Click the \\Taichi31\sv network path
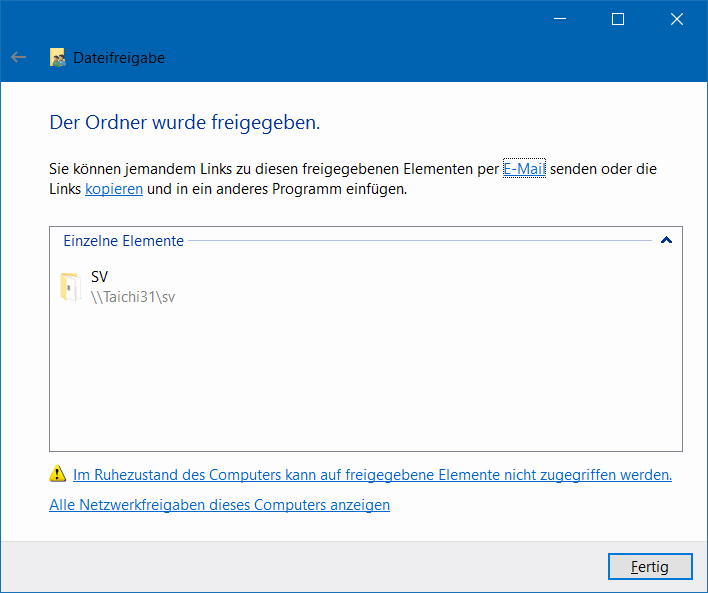This screenshot has height=593, width=708. point(133,296)
